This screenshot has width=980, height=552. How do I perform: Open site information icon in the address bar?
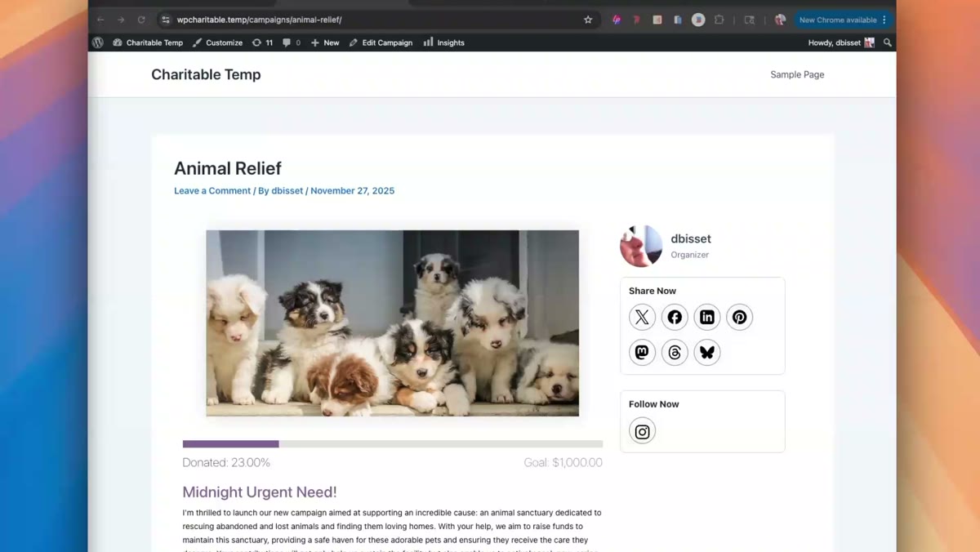[x=166, y=20]
